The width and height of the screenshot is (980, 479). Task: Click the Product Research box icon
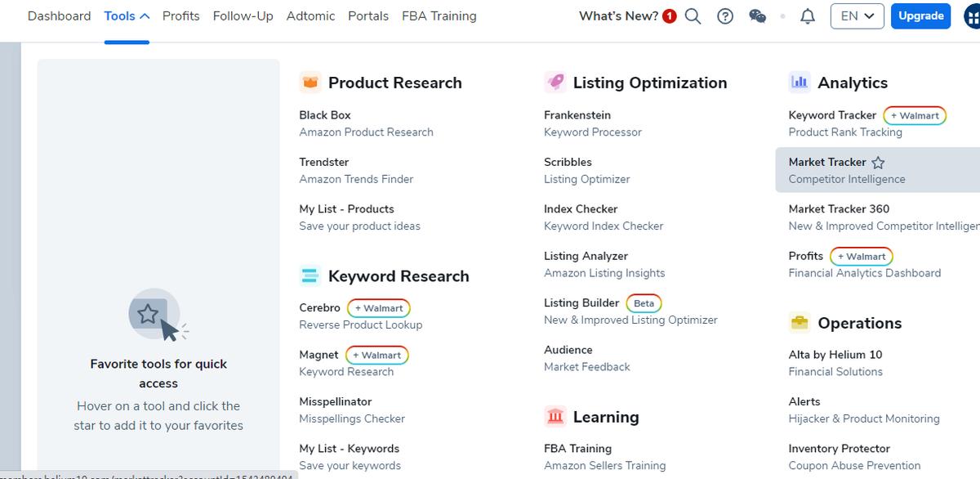click(310, 83)
